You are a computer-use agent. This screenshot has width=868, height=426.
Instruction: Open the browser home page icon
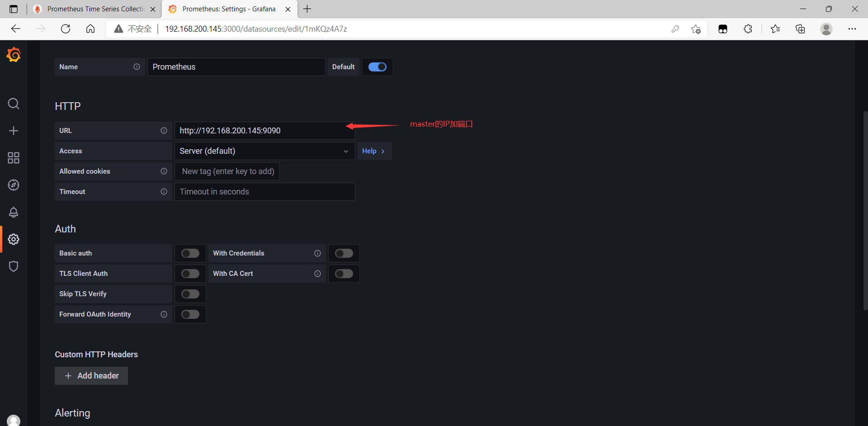point(90,29)
